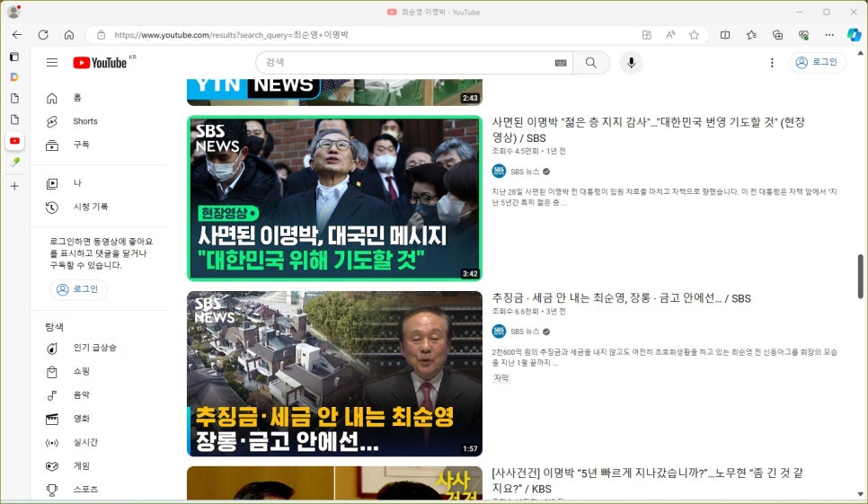Open the on-screen keyboard in search box
This screenshot has width=868, height=504.
561,63
